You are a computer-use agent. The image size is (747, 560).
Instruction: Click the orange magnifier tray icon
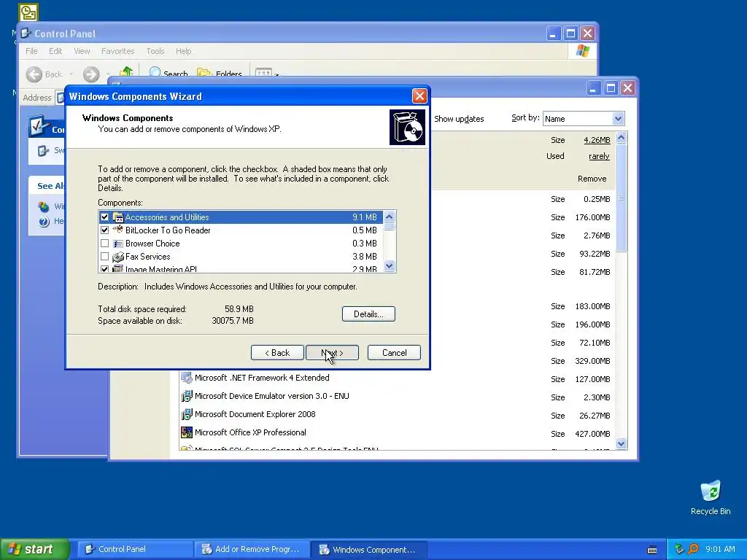pos(693,549)
